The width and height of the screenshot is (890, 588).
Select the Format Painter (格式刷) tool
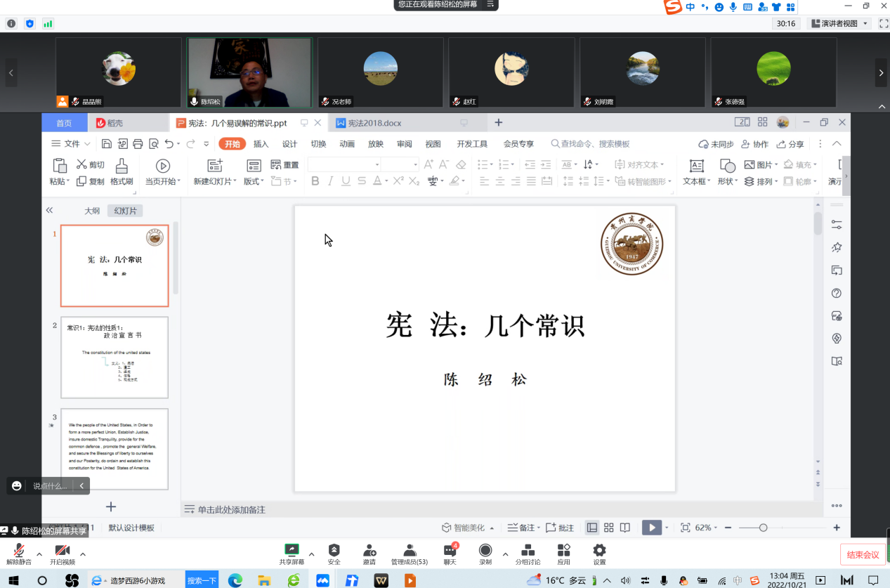point(121,171)
